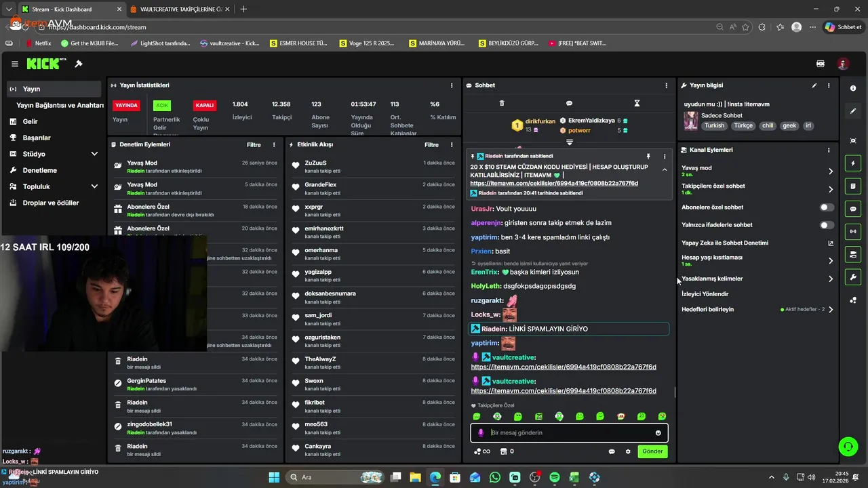Open Spotify from the taskbar

554,477
